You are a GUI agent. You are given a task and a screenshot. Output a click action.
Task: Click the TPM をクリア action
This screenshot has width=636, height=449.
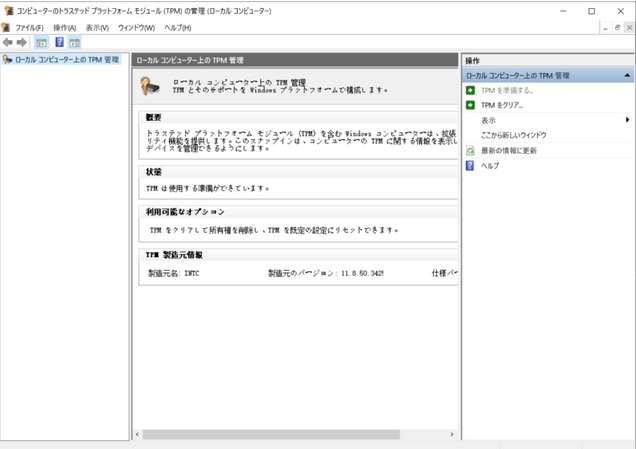(x=502, y=105)
